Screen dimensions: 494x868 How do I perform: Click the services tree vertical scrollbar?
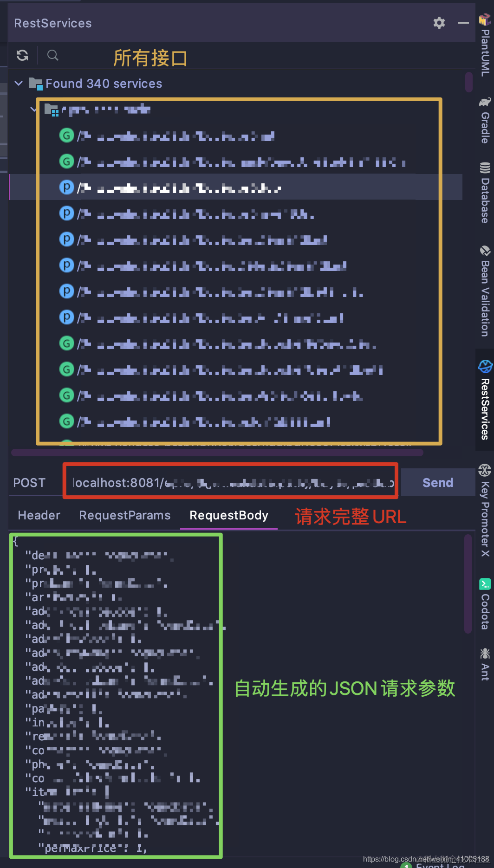469,82
